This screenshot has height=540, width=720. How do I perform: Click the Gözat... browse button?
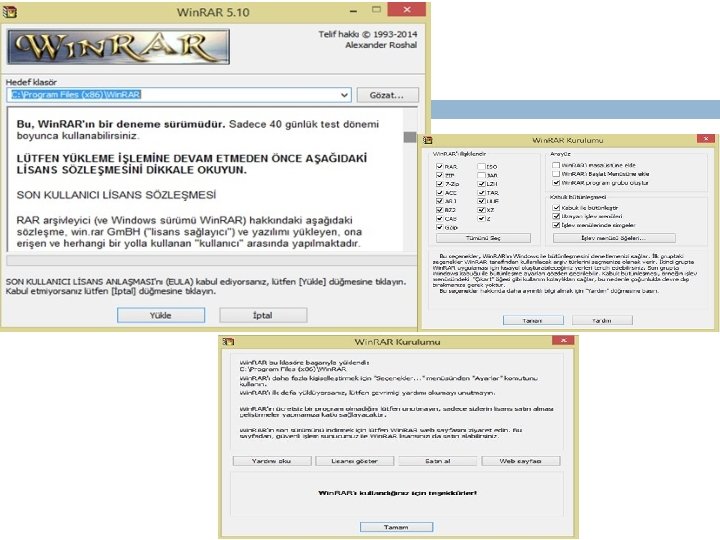click(388, 95)
